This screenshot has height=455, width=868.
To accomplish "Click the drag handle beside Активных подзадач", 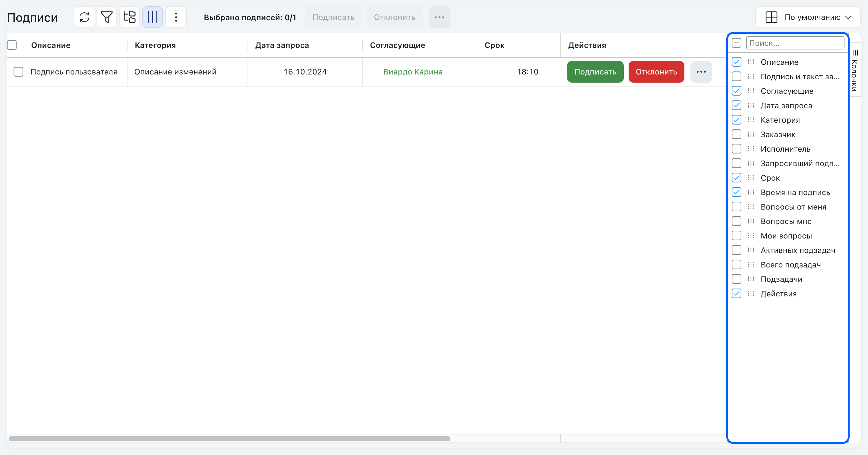I will (x=751, y=250).
